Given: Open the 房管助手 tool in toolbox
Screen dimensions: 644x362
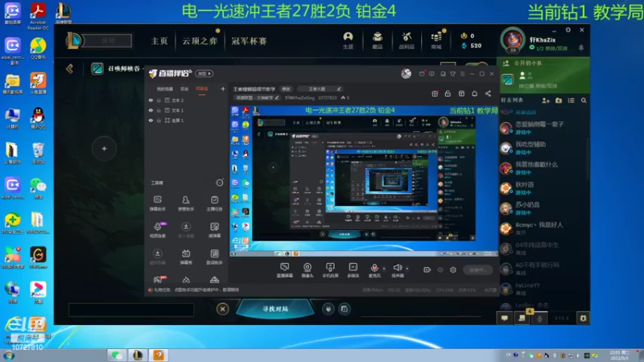Looking at the screenshot, I should (186, 204).
